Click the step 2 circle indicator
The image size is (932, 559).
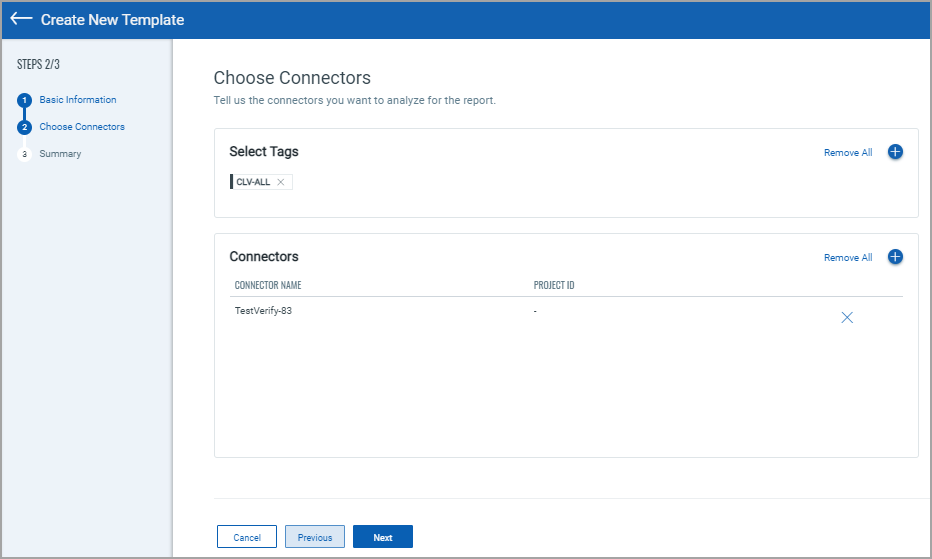click(x=25, y=127)
